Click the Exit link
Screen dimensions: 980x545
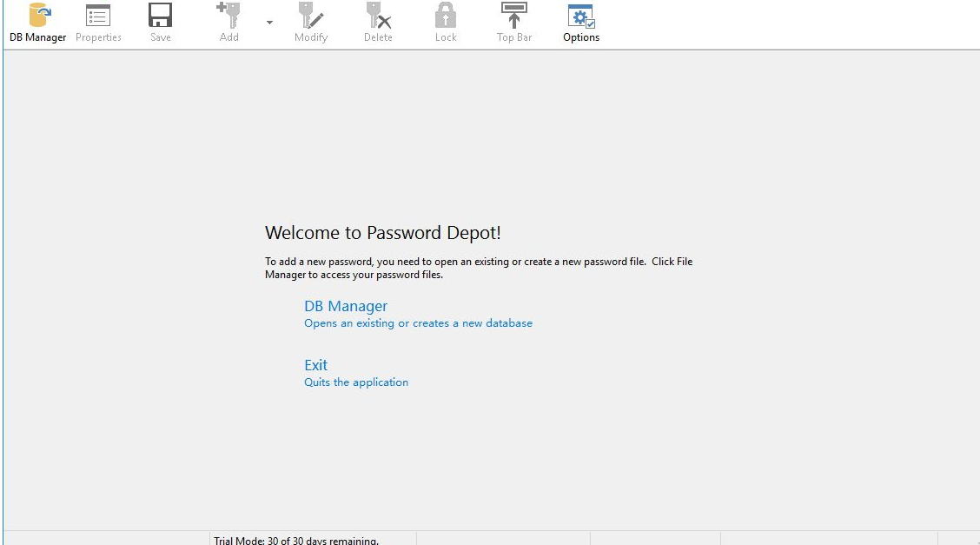(x=315, y=365)
